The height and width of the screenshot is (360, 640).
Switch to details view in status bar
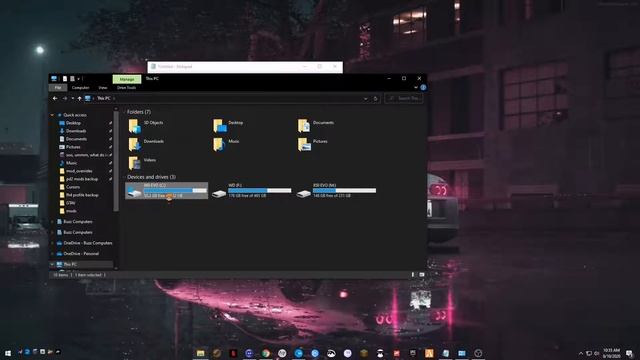point(413,275)
